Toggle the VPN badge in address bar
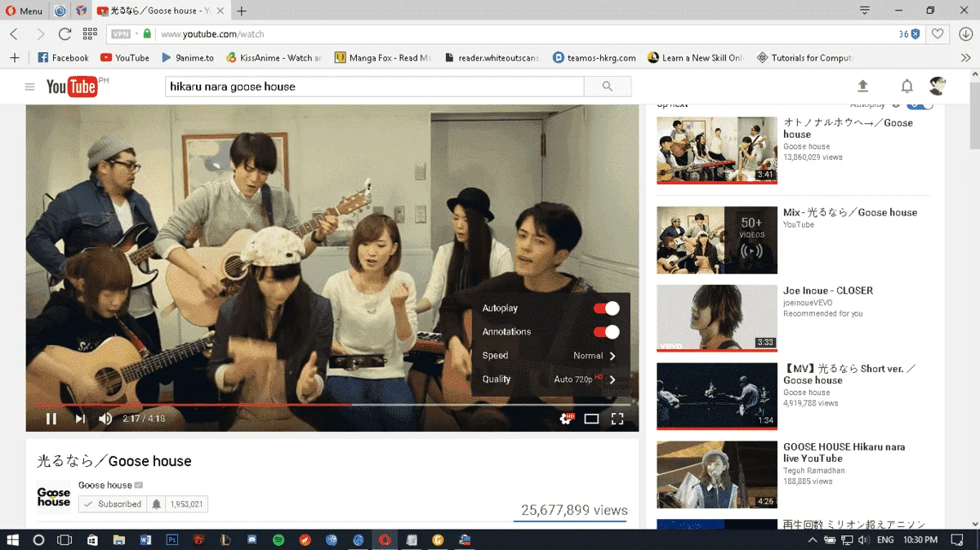Viewport: 980px width, 550px height. 121,34
